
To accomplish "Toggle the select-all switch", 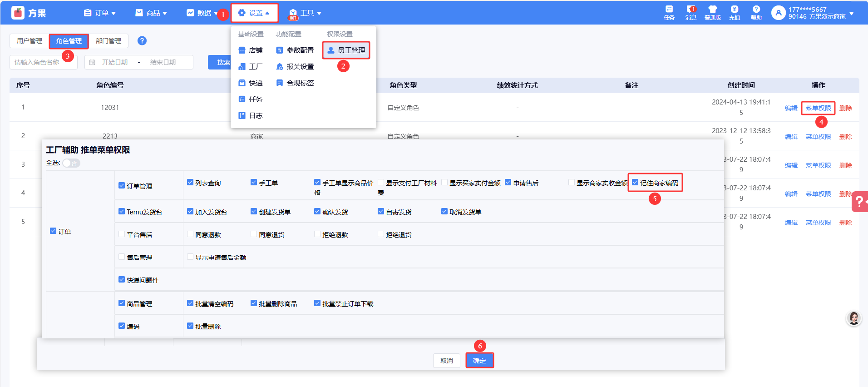I will click(x=71, y=163).
